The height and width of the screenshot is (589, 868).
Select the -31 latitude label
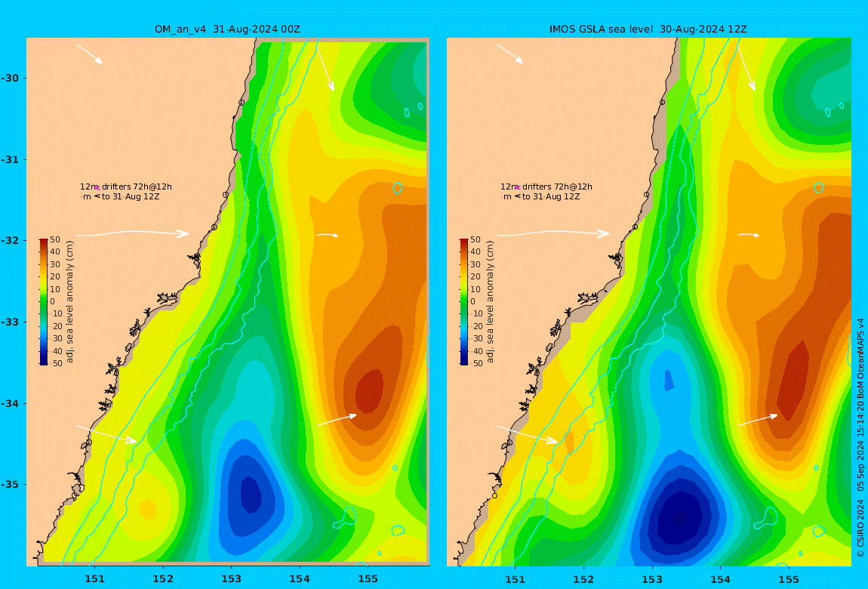(x=9, y=160)
